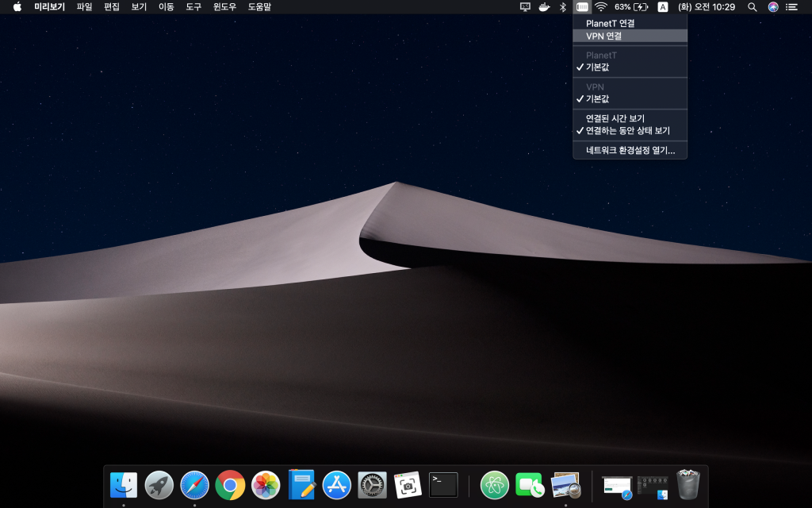Open System Preferences gear in Dock
Viewport: 812px width, 508px height.
(x=373, y=485)
